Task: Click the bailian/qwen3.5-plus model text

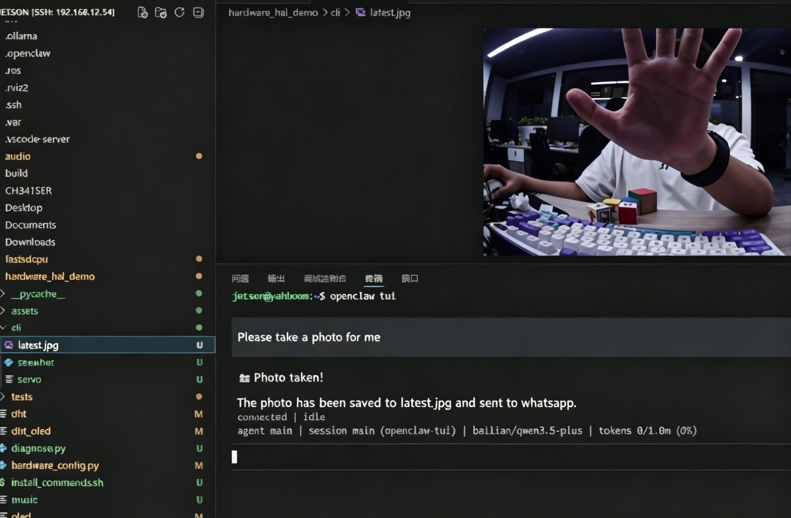Action: (x=527, y=431)
